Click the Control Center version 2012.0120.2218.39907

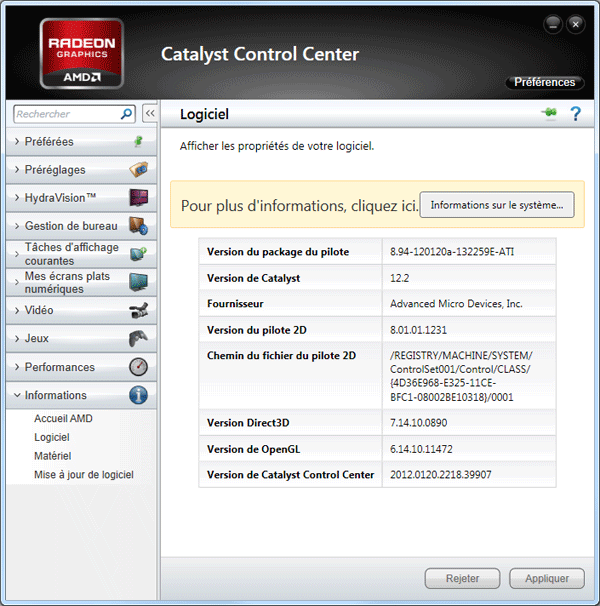441,475
